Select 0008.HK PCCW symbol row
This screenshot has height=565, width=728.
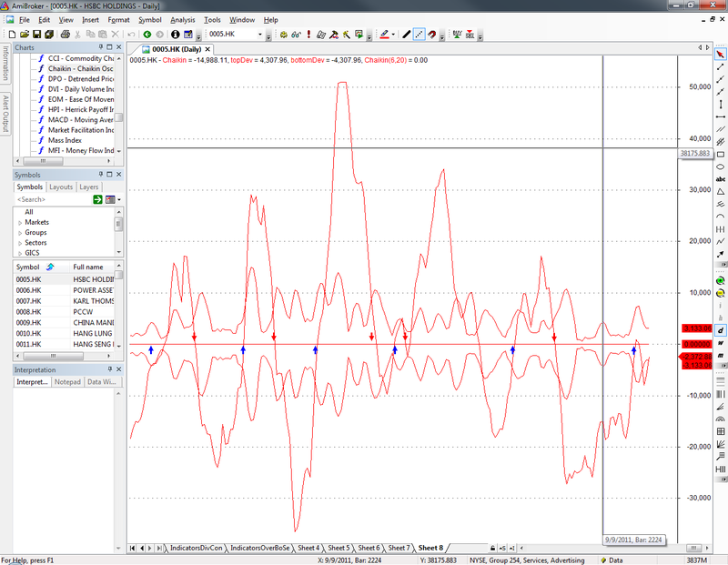[64, 312]
